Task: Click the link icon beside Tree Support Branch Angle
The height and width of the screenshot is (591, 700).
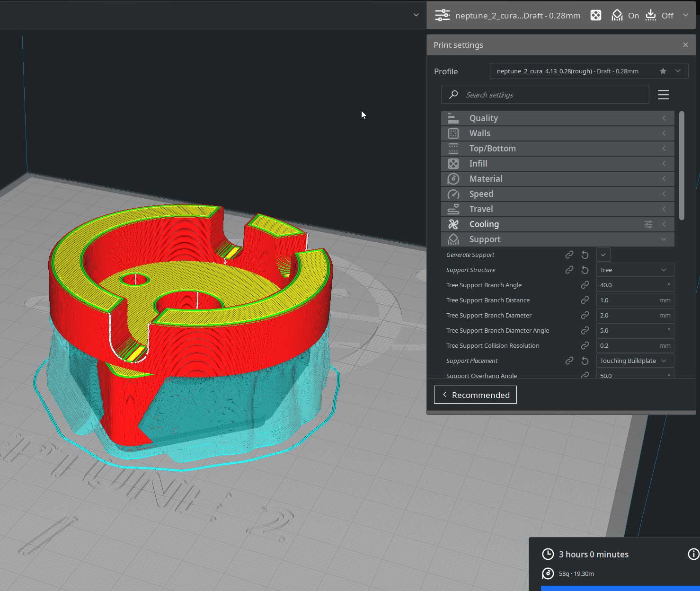Action: 585,285
